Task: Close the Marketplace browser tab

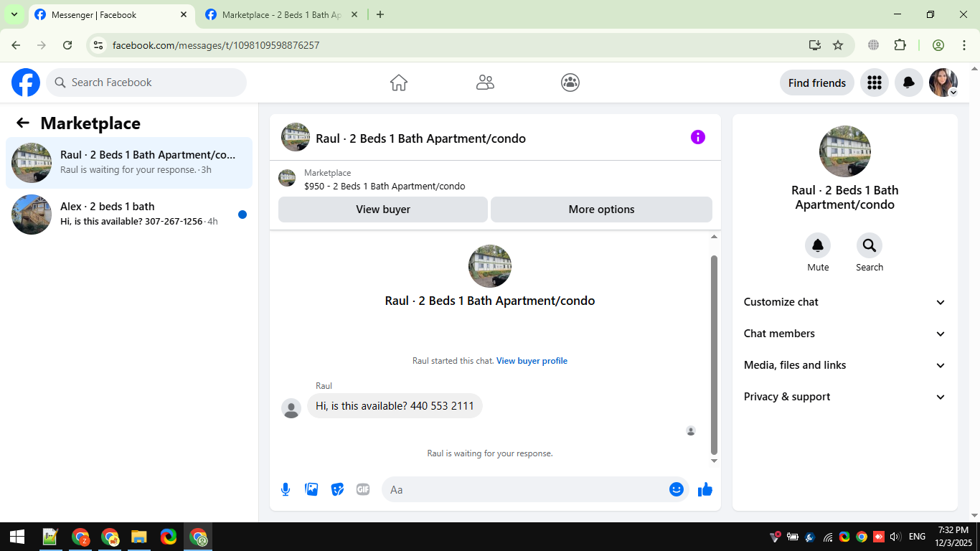Action: click(354, 14)
